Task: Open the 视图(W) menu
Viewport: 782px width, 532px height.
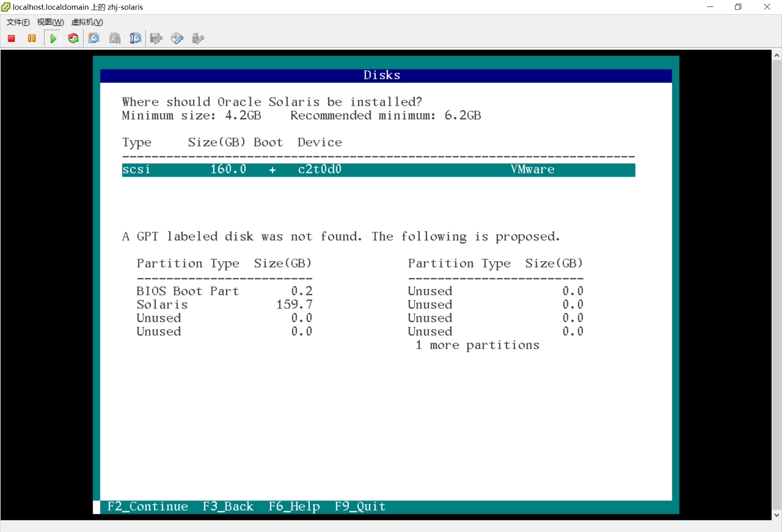Action: pos(50,22)
